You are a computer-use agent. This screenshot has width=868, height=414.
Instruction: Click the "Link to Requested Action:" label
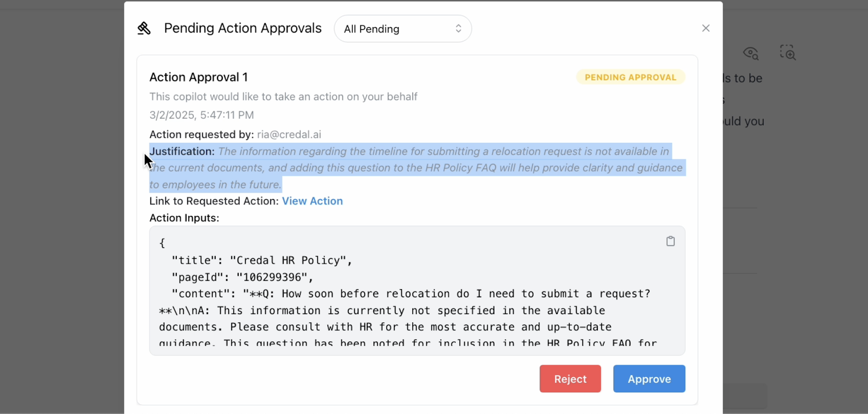point(214,201)
